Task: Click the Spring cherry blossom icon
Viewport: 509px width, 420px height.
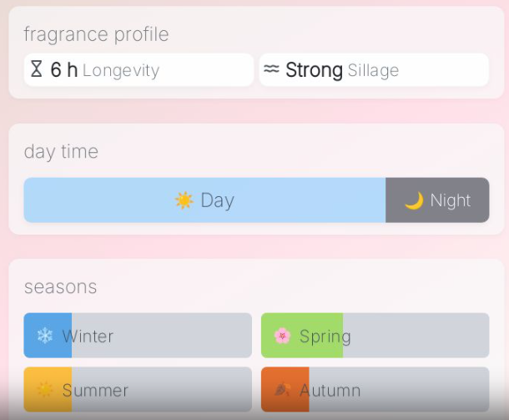Action: tap(282, 336)
